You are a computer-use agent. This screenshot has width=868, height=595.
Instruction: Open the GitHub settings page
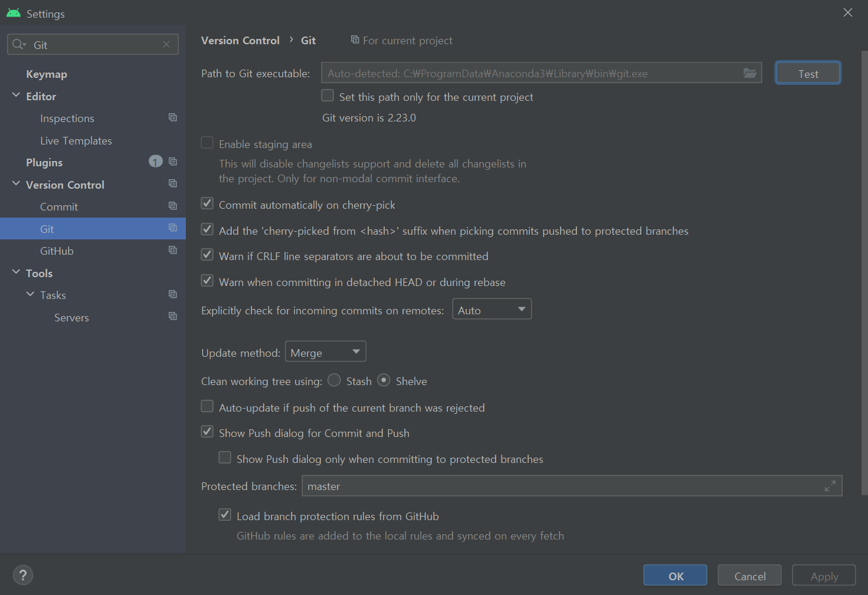pos(57,251)
